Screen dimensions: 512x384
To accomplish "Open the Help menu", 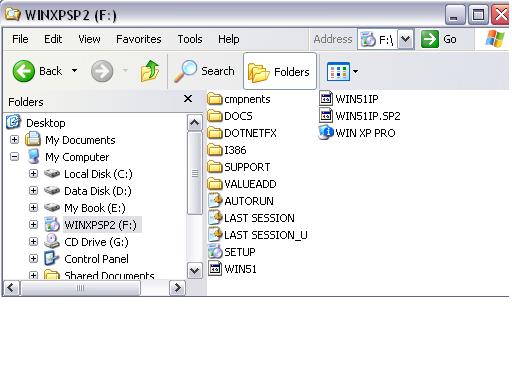I will [x=229, y=39].
